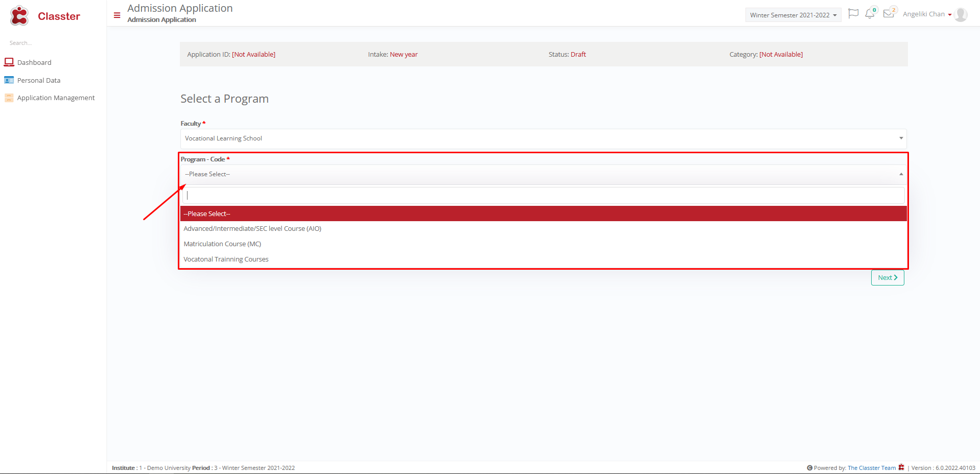The width and height of the screenshot is (980, 474).
Task: Click the Admission Application breadcrumb subtitle
Action: click(161, 19)
